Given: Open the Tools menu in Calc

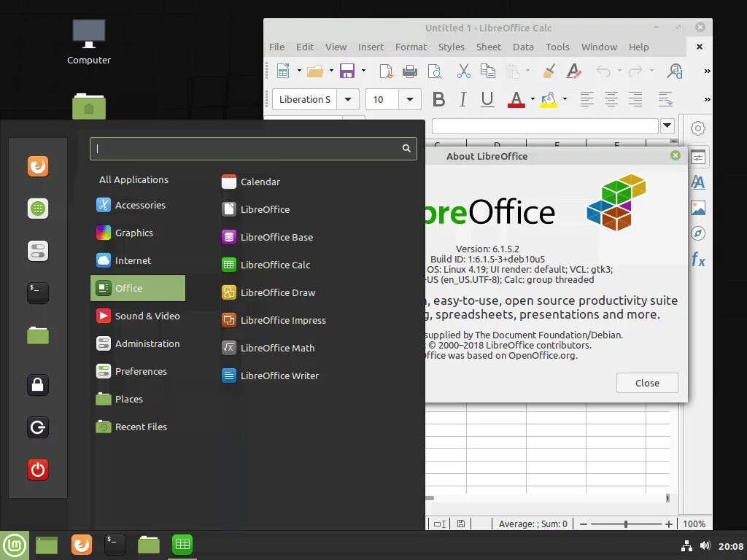Looking at the screenshot, I should (557, 47).
